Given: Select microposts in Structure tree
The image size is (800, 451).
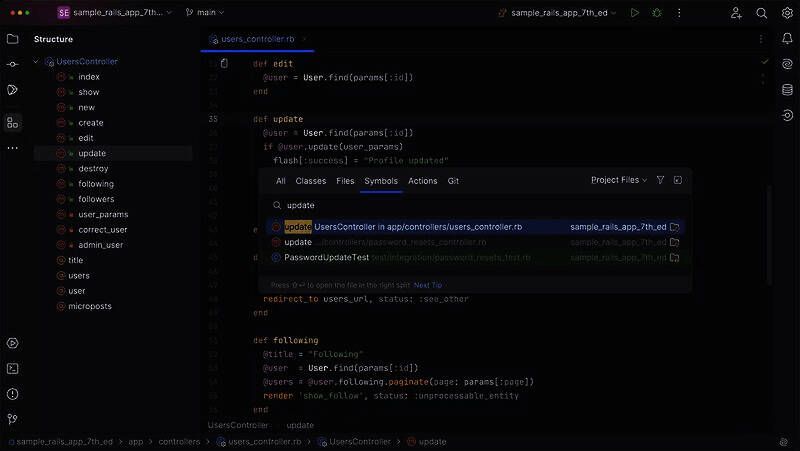Looking at the screenshot, I should point(90,306).
